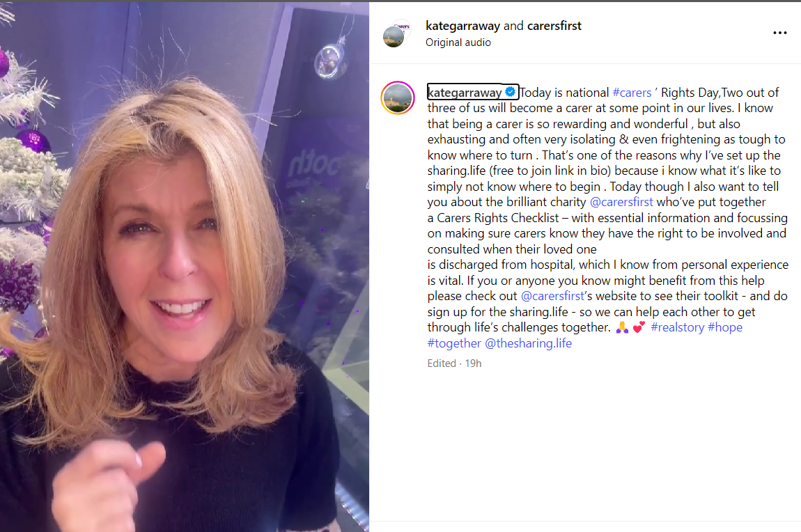Open first @carersfirst mention after 'brilliant charity'
Viewport: 801px width, 532px height.
click(x=621, y=202)
